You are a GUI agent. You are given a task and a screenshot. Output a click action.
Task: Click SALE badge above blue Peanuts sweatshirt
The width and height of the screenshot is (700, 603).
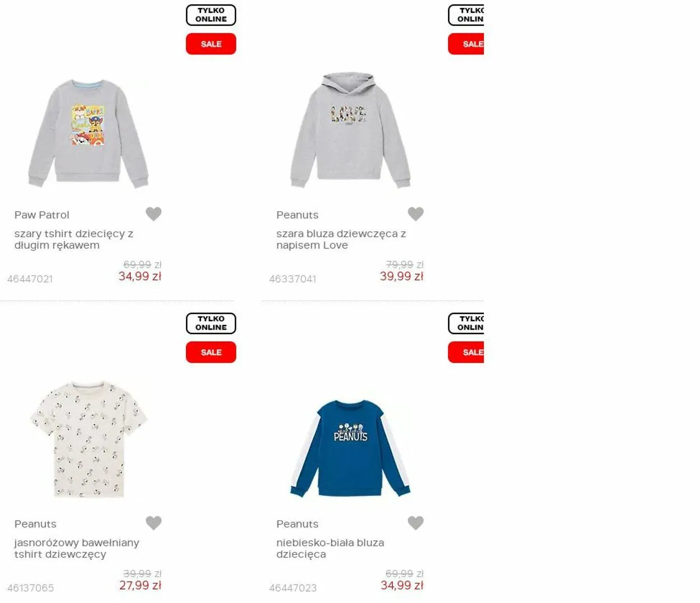[466, 352]
